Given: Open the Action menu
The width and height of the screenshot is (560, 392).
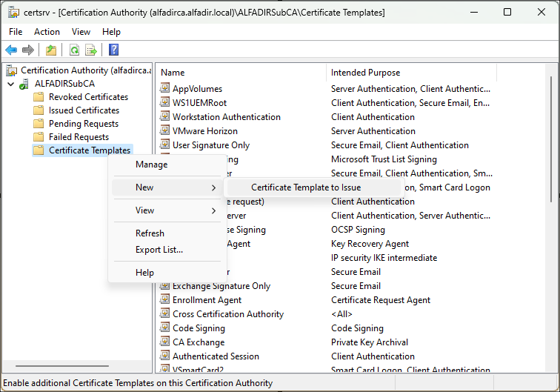Looking at the screenshot, I should tap(47, 32).
